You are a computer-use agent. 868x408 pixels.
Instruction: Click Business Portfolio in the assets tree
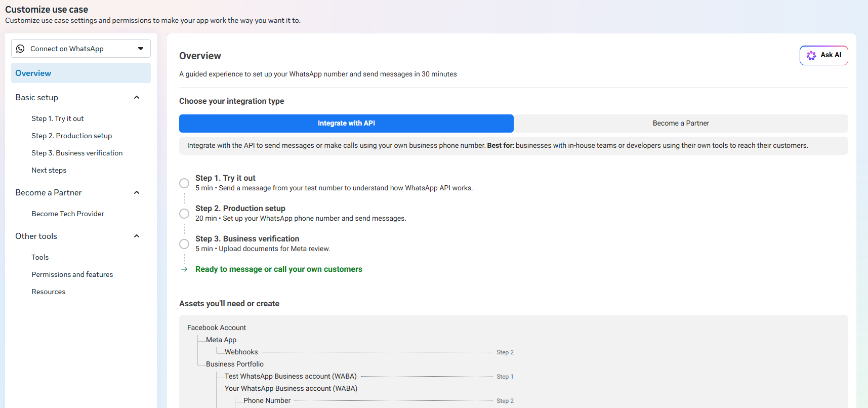point(235,364)
